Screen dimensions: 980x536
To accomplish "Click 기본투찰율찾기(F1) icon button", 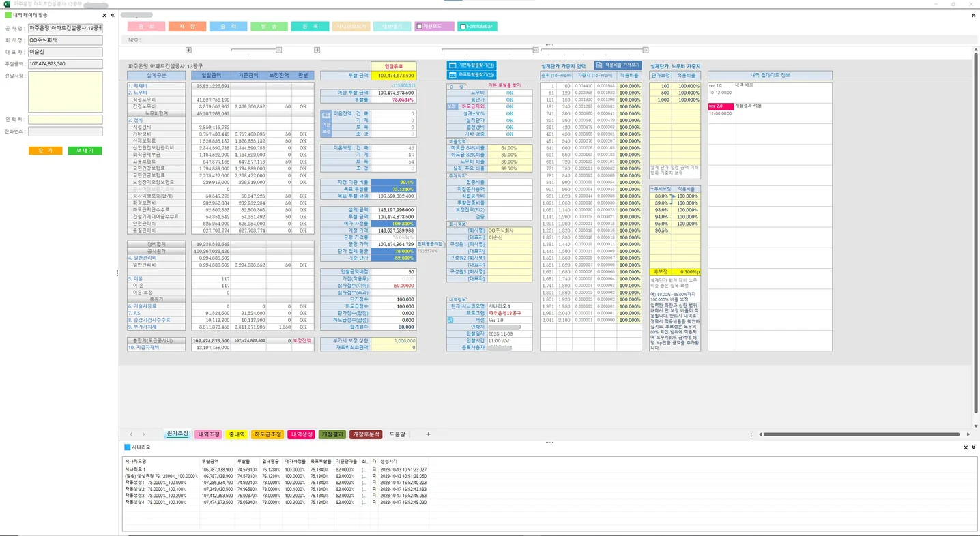I will click(x=472, y=65).
